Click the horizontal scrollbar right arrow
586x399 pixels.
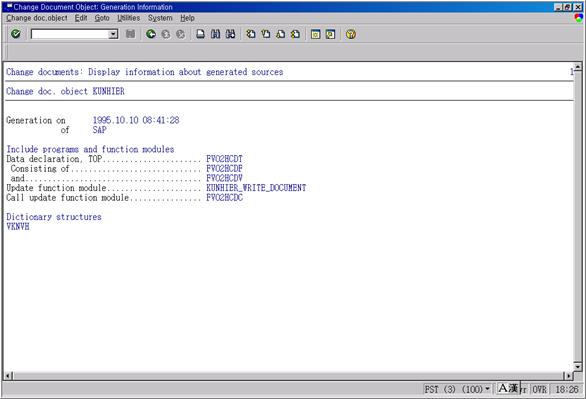click(568, 376)
